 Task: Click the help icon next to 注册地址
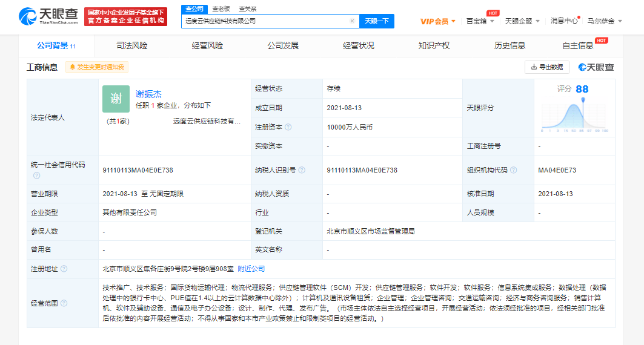pyautogui.click(x=64, y=269)
